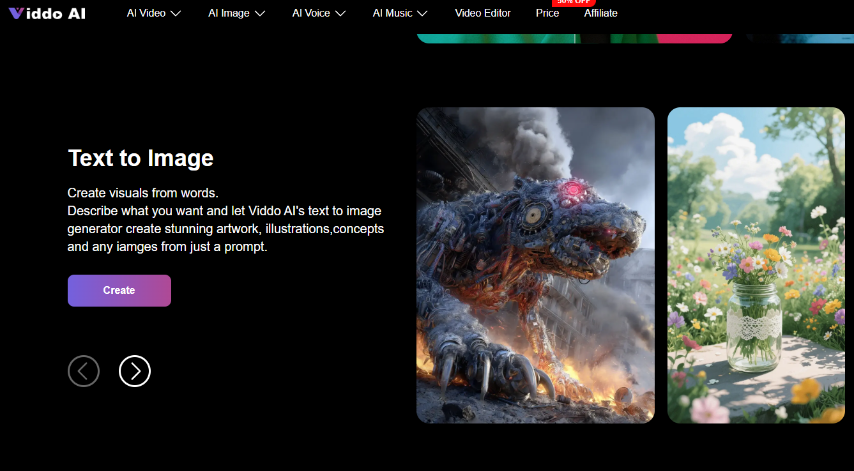Open the AI Image menu label
Viewport: 854px width, 471px height.
click(229, 13)
